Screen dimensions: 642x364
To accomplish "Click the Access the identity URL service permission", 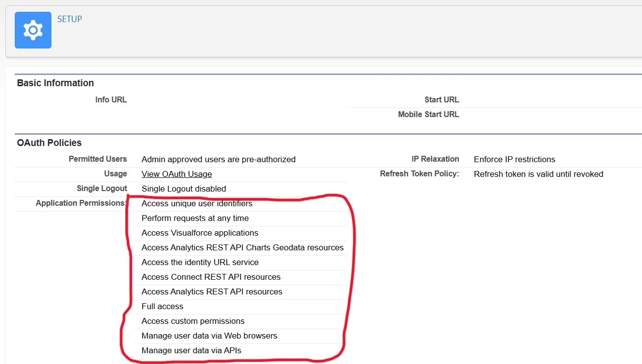I will 199,262.
